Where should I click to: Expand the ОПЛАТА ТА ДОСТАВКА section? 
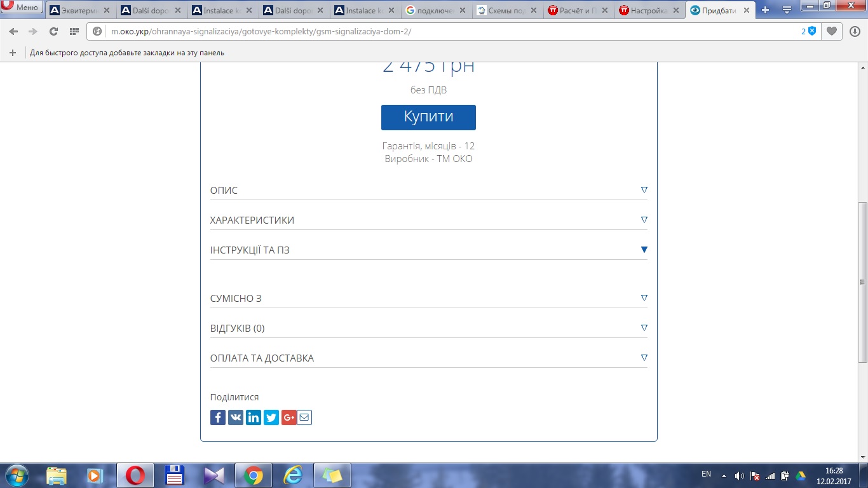pyautogui.click(x=428, y=358)
